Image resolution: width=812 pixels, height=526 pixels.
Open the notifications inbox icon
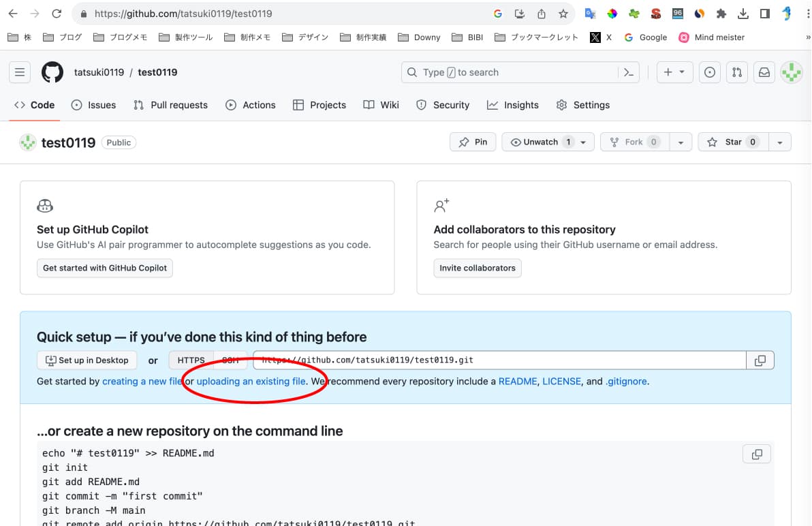pyautogui.click(x=764, y=72)
